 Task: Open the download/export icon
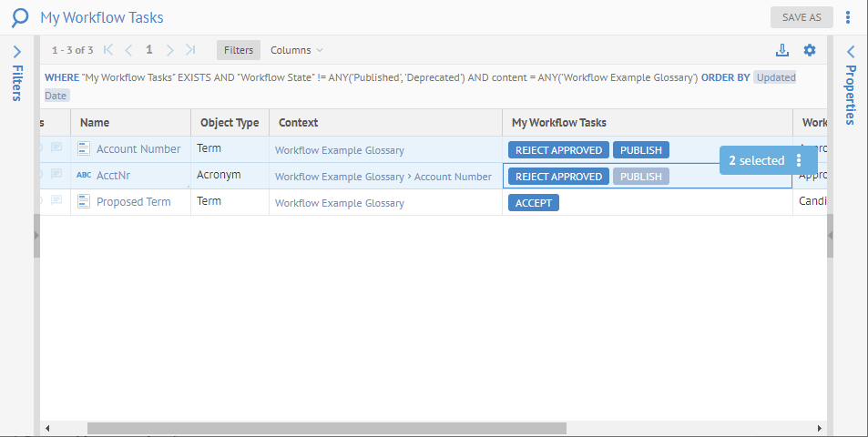(781, 50)
